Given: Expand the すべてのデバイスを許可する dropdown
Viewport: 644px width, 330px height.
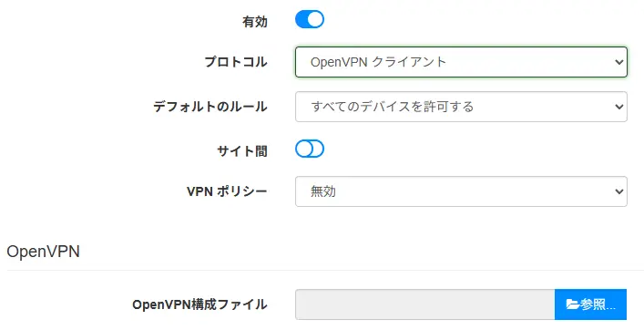Looking at the screenshot, I should click(x=461, y=107).
